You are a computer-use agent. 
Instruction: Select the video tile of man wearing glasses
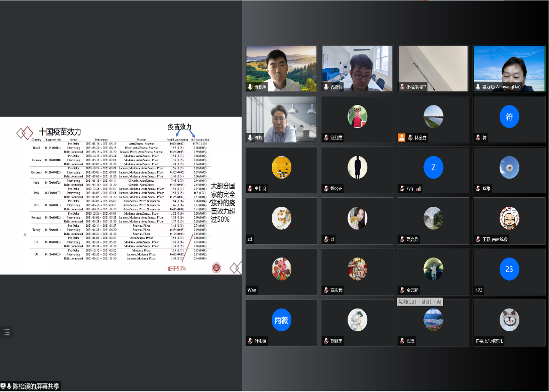pyautogui.click(x=357, y=68)
